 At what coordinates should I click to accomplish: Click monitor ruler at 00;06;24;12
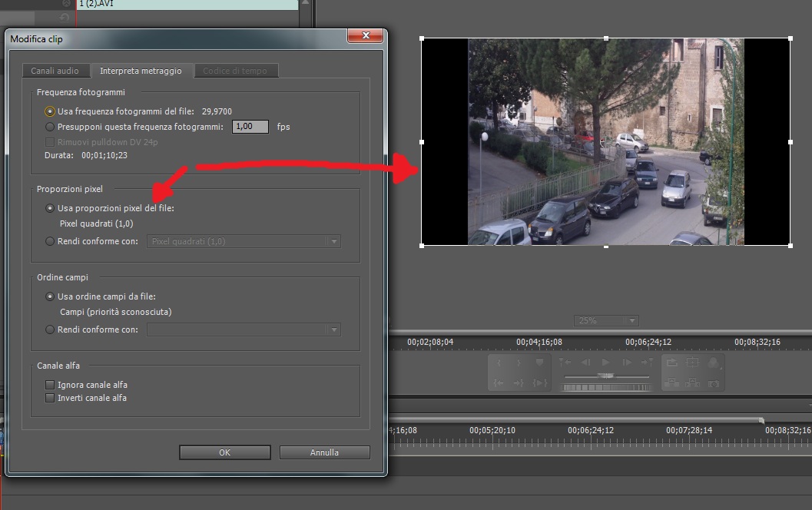click(648, 343)
